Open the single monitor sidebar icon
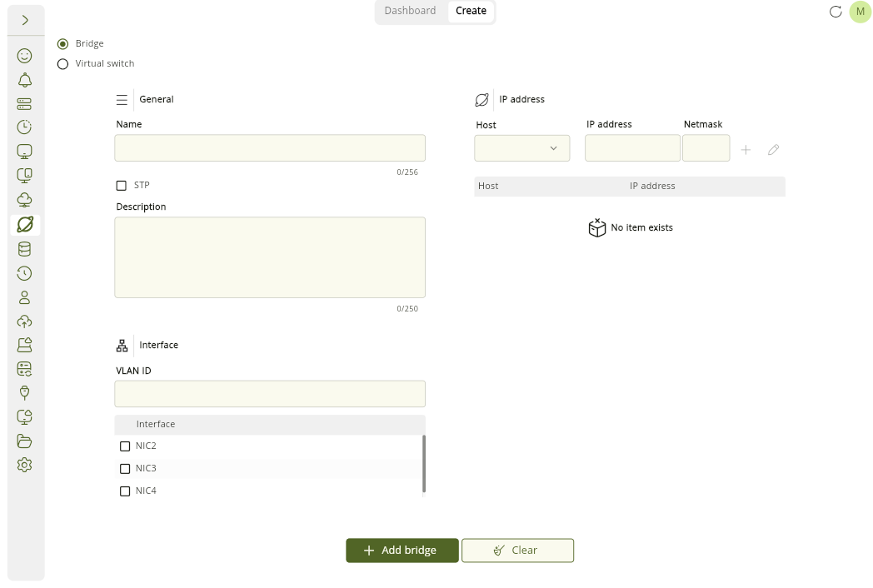The height and width of the screenshot is (588, 873). tap(24, 152)
